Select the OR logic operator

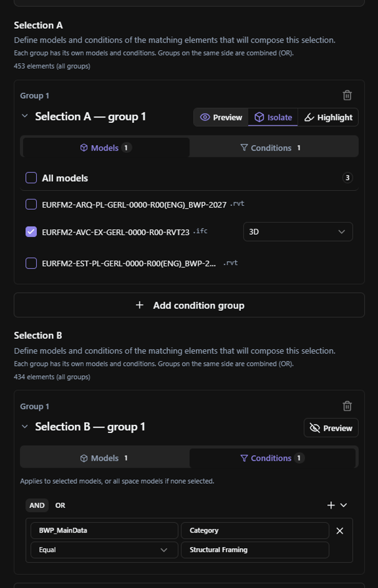click(60, 506)
